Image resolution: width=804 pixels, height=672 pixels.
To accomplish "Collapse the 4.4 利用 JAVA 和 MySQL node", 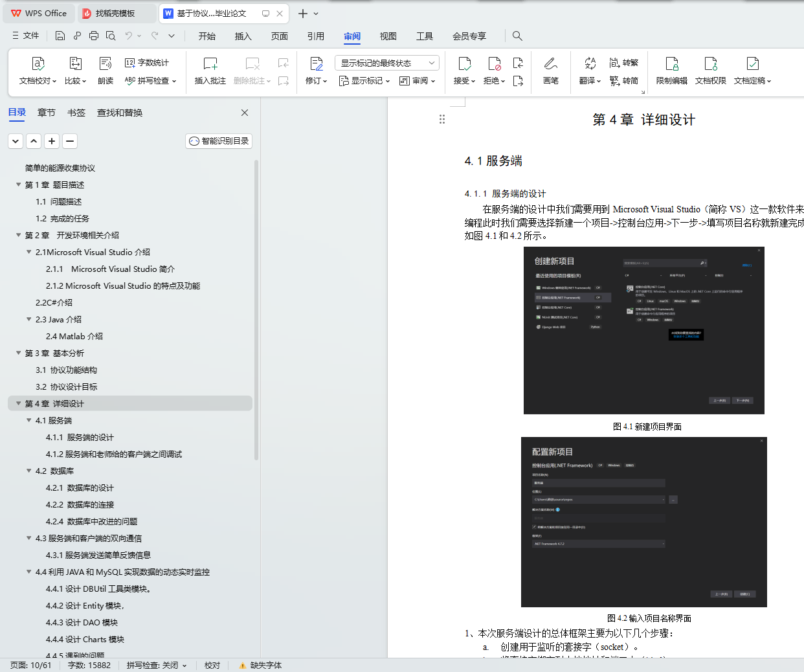I will 28,572.
